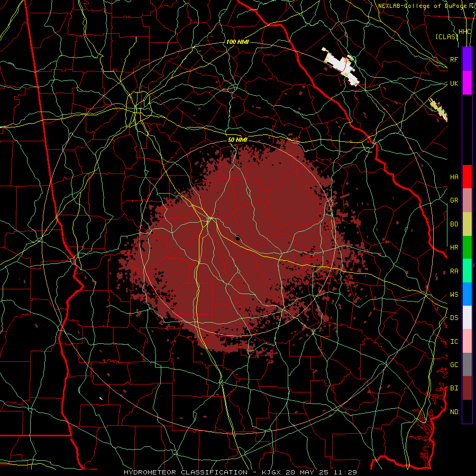Click the WS blue legend color swatch
Image resolution: width=476 pixels, height=476 pixels.
(467, 294)
